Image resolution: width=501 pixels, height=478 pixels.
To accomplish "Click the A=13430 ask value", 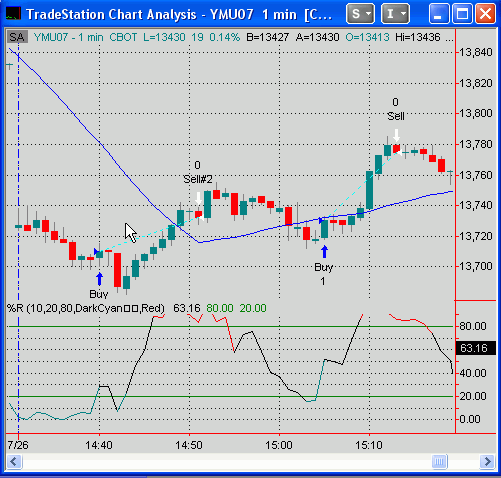I will (x=317, y=37).
